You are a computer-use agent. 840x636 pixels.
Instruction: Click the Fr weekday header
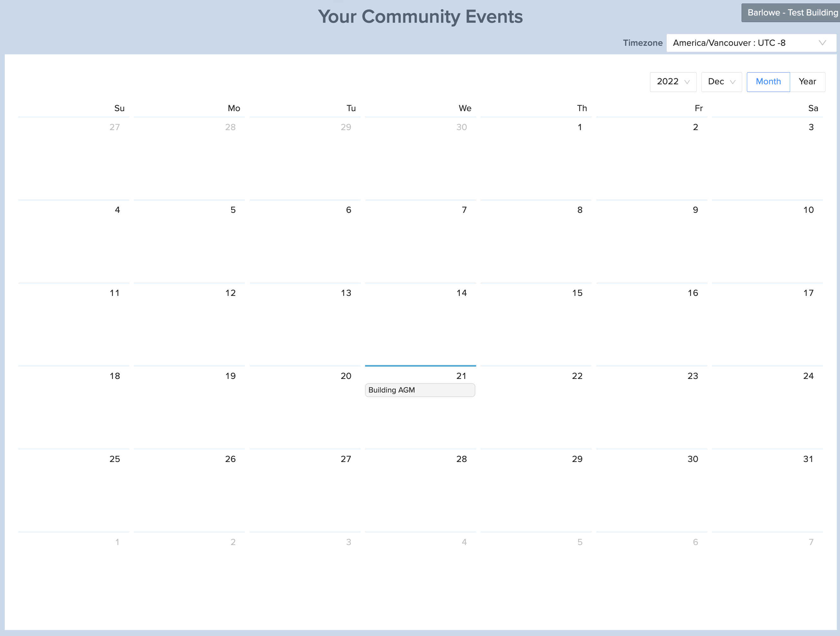tap(698, 108)
